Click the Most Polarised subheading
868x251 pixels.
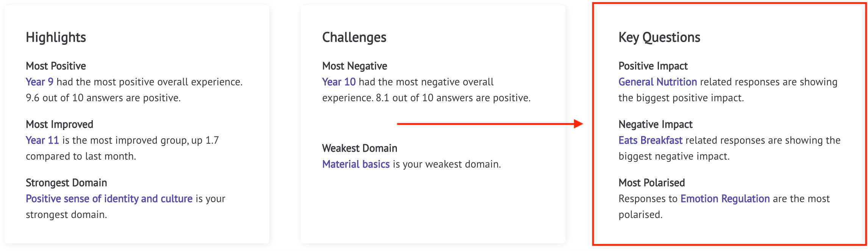point(652,183)
